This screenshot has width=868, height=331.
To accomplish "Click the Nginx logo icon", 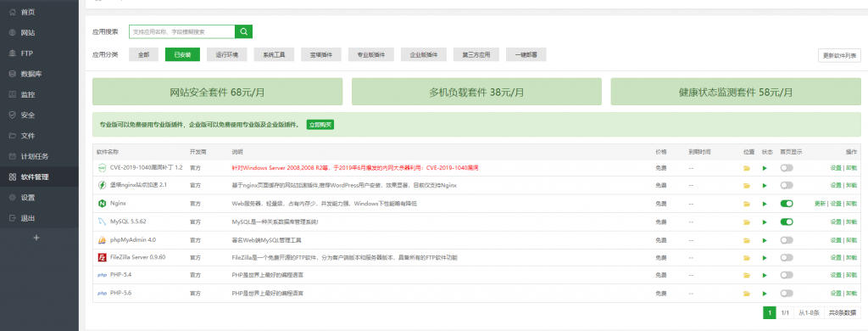I will coord(102,204).
